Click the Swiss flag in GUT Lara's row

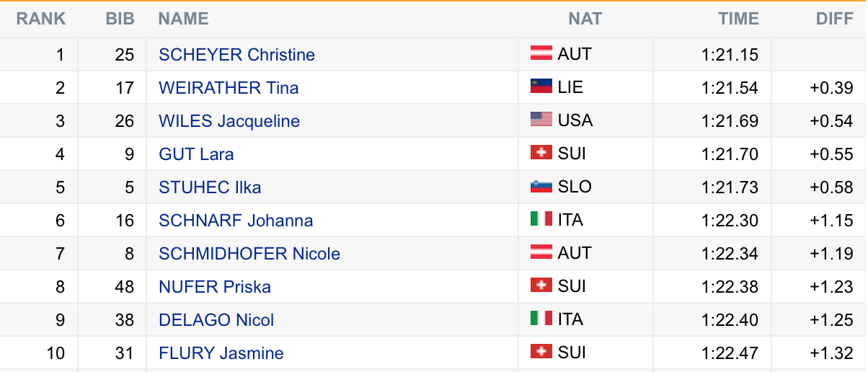point(541,153)
